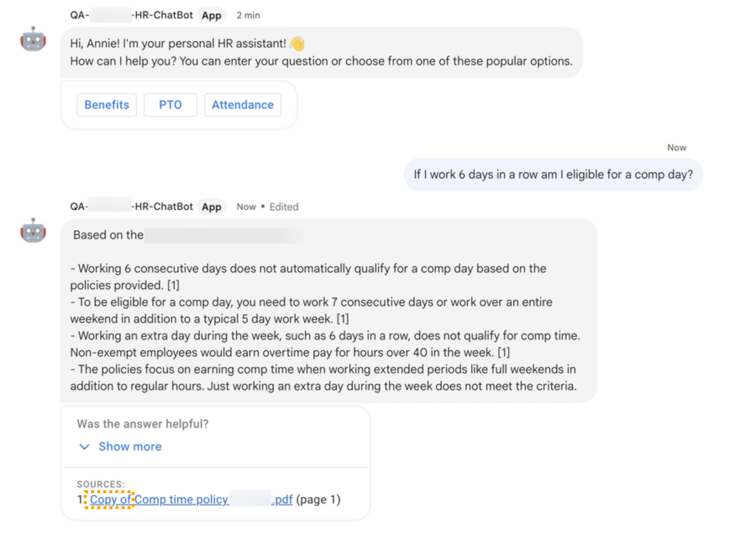Choose the PTO quick option
This screenshot has width=756, height=540.
[x=170, y=105]
